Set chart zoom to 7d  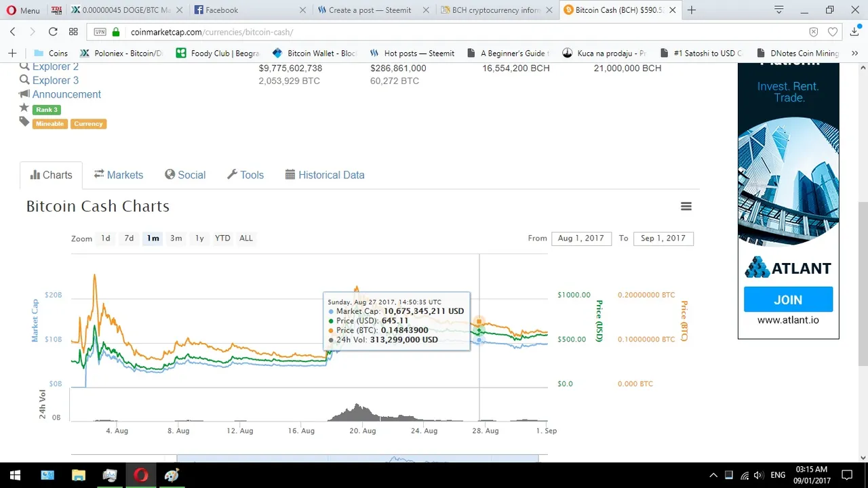pos(129,238)
